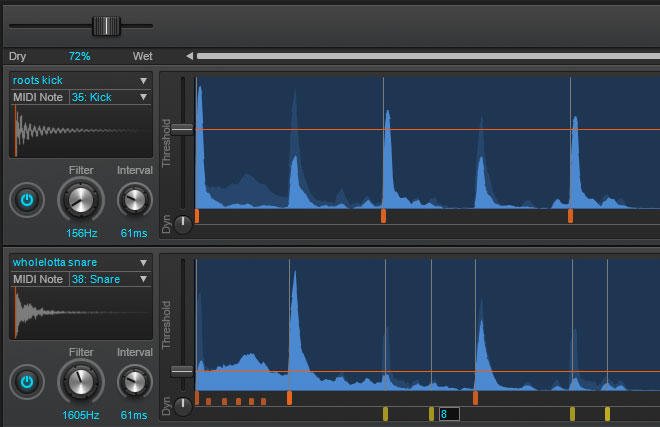Toggle the wholelotta snare power button
660x427 pixels.
(27, 382)
